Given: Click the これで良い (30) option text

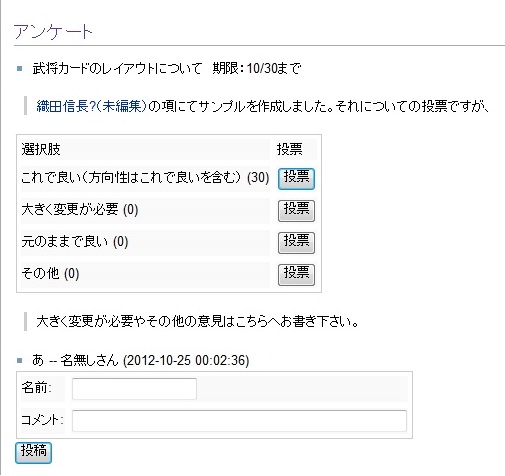Looking at the screenshot, I should point(145,177).
